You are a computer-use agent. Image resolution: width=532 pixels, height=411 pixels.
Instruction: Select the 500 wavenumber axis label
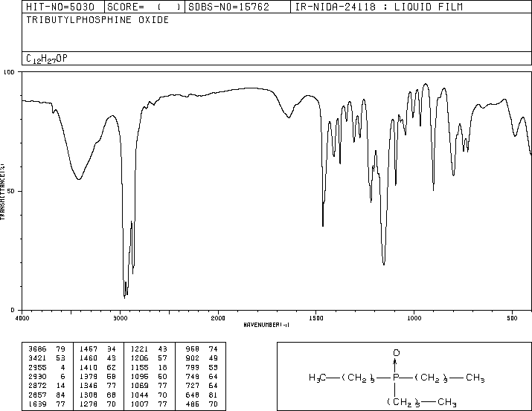pyautogui.click(x=512, y=318)
